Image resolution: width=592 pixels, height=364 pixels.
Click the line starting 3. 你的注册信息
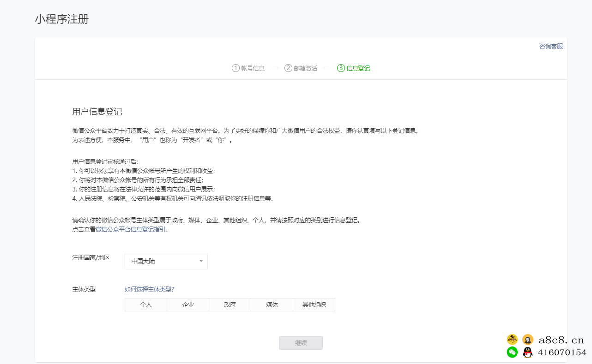[144, 189]
